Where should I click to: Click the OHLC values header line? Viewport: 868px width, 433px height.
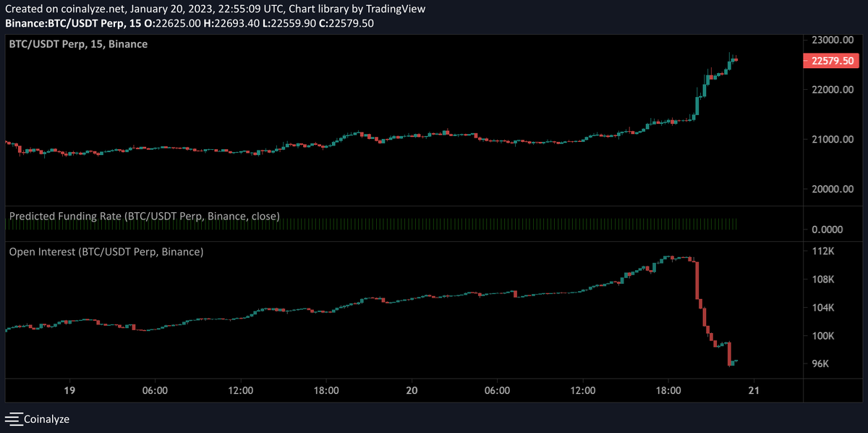[190, 23]
